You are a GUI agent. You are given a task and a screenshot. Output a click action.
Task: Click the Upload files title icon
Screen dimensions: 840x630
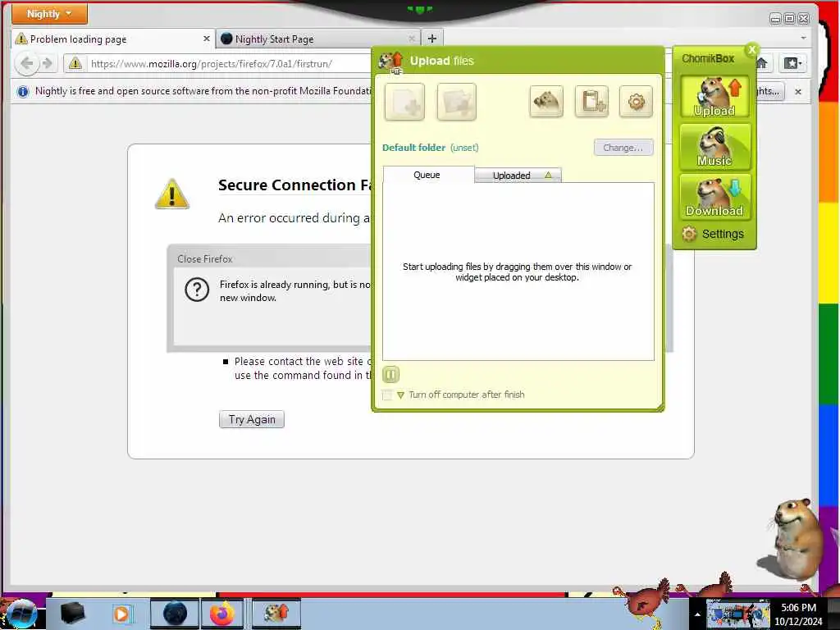pyautogui.click(x=391, y=62)
